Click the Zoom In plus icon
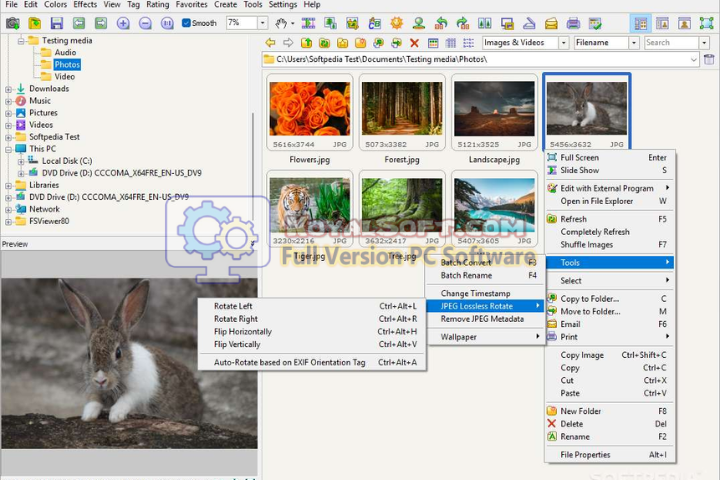 [x=123, y=23]
